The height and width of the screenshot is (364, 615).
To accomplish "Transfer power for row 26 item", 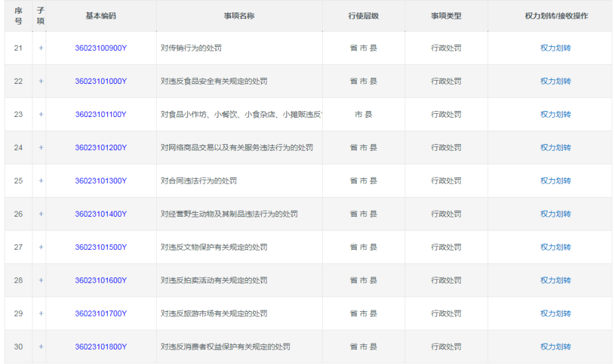I will (555, 214).
